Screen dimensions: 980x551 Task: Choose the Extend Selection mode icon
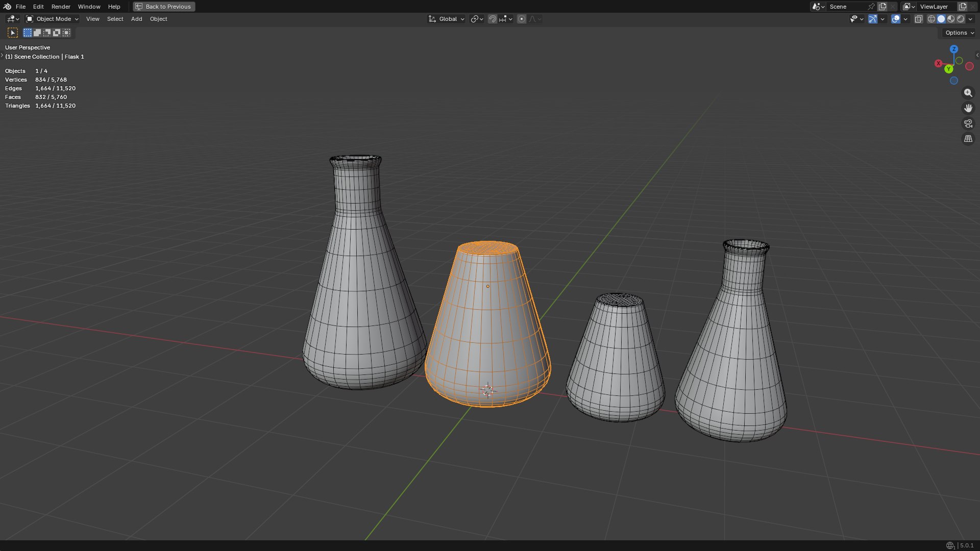pyautogui.click(x=37, y=33)
